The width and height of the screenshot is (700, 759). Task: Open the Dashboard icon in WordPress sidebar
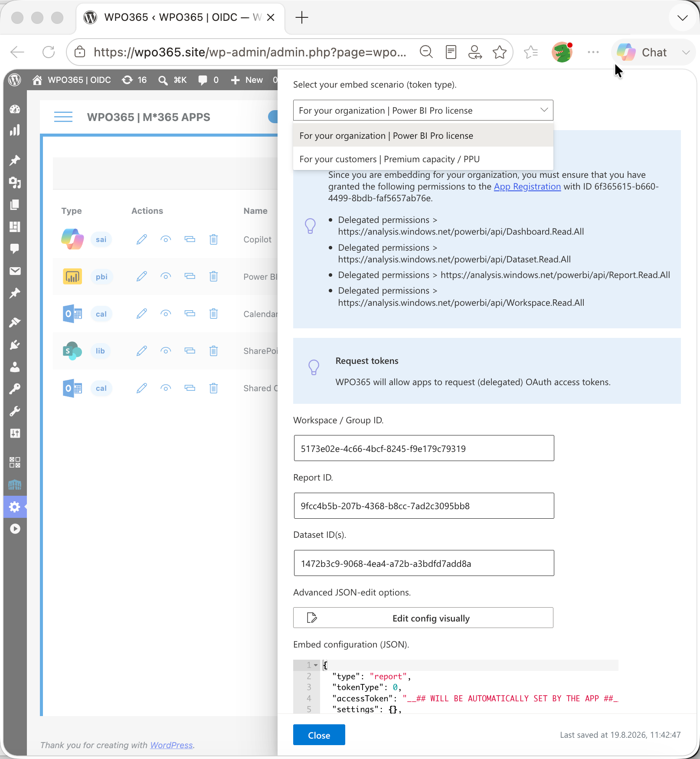tap(15, 109)
